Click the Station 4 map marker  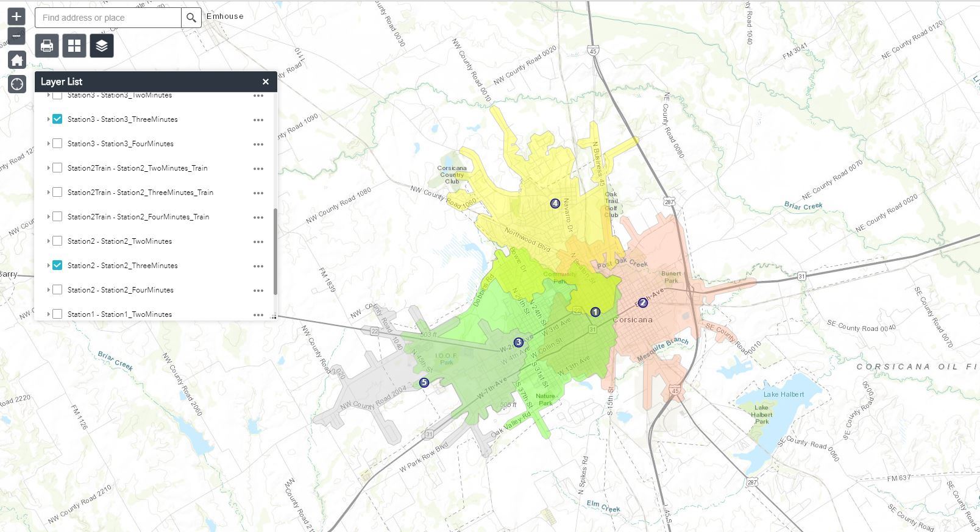coord(555,204)
